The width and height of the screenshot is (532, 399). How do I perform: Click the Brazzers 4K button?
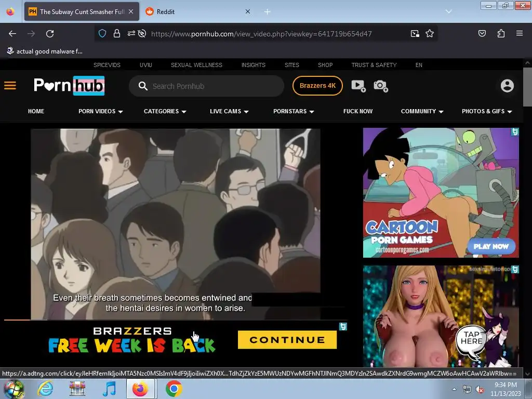point(317,86)
